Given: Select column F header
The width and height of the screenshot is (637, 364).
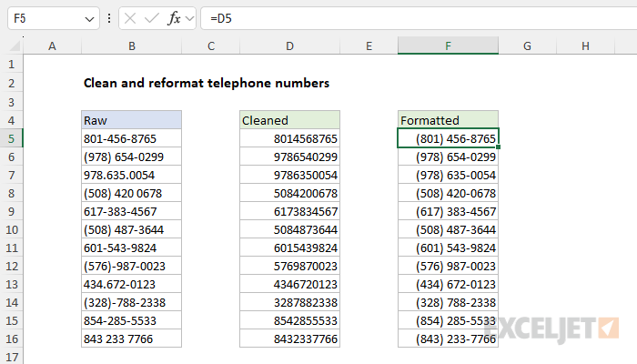Looking at the screenshot, I should click(x=448, y=45).
